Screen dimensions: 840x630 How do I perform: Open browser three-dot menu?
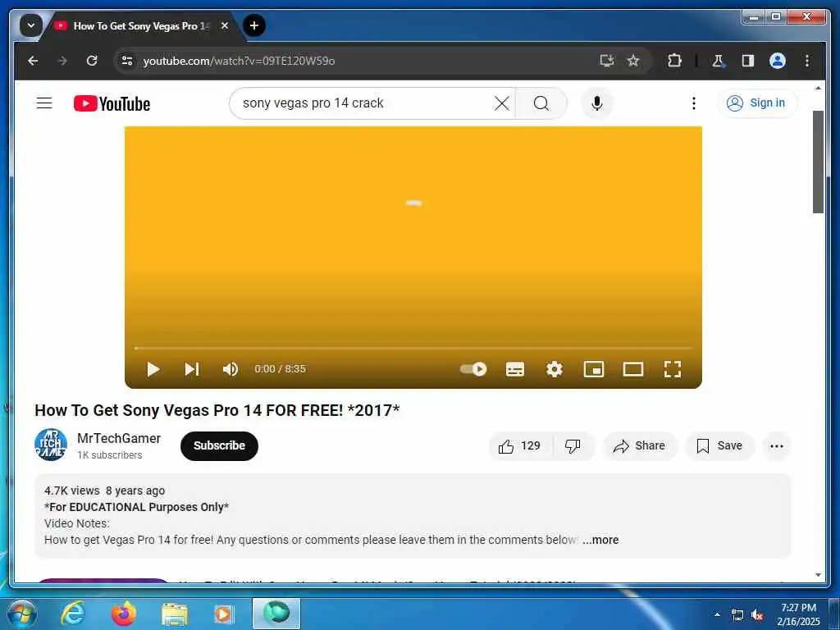point(807,61)
